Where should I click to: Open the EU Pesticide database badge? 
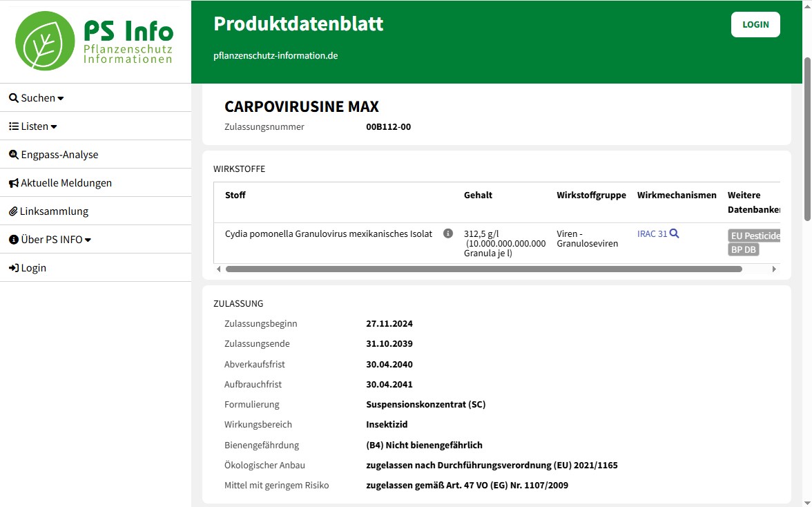tap(754, 236)
